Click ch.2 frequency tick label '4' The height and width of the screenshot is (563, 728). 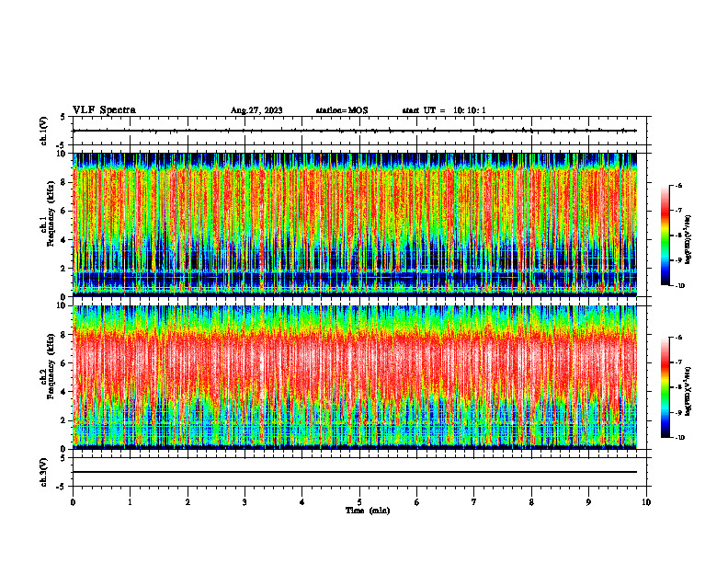[63, 392]
